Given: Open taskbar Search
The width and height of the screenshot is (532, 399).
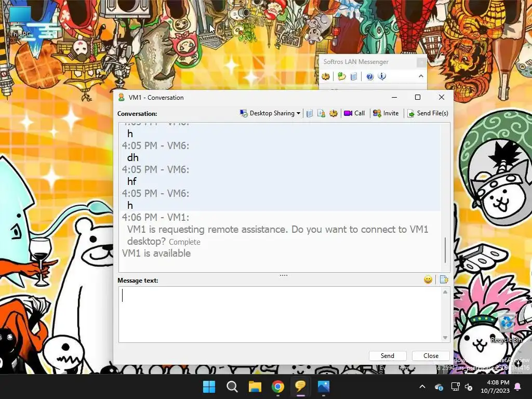Looking at the screenshot, I should (232, 387).
